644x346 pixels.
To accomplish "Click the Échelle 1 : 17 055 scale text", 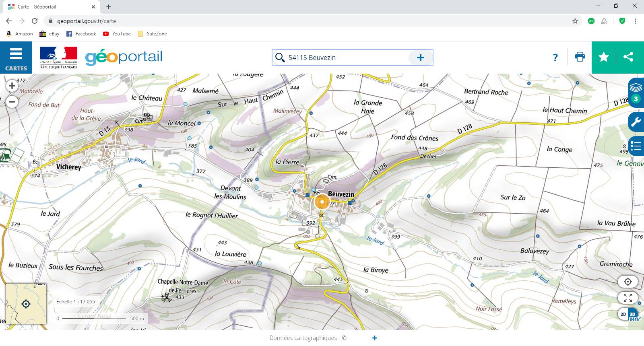I will (76, 301).
